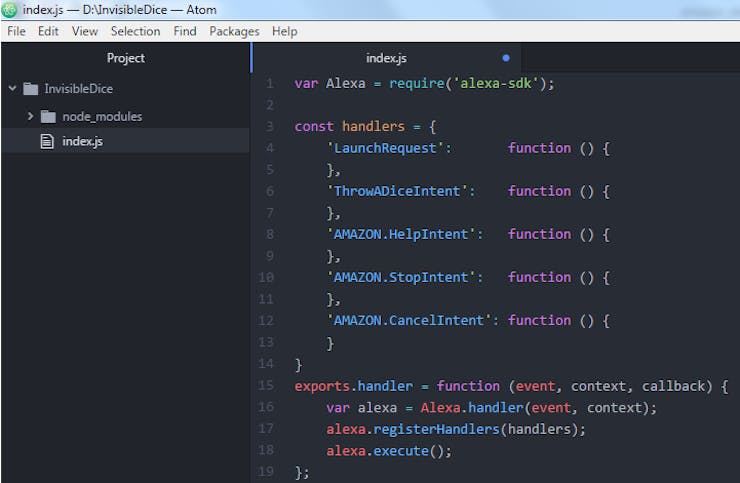Open the File menu

pos(17,31)
